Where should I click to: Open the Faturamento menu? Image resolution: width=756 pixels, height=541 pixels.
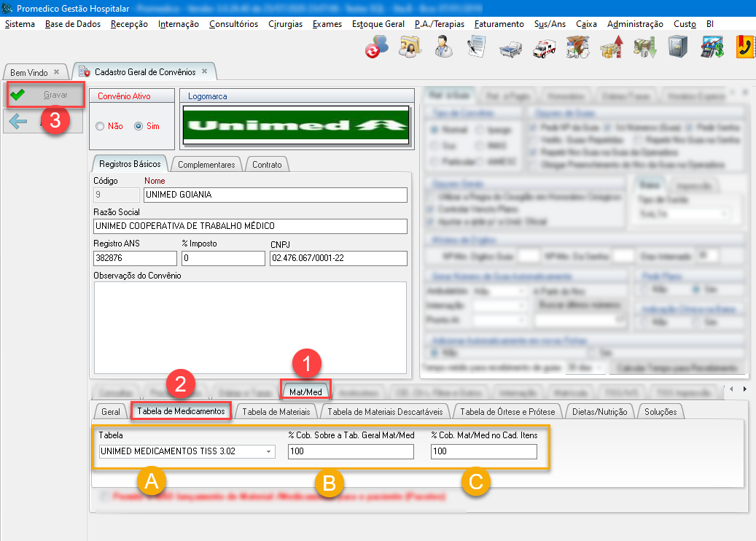coord(499,24)
